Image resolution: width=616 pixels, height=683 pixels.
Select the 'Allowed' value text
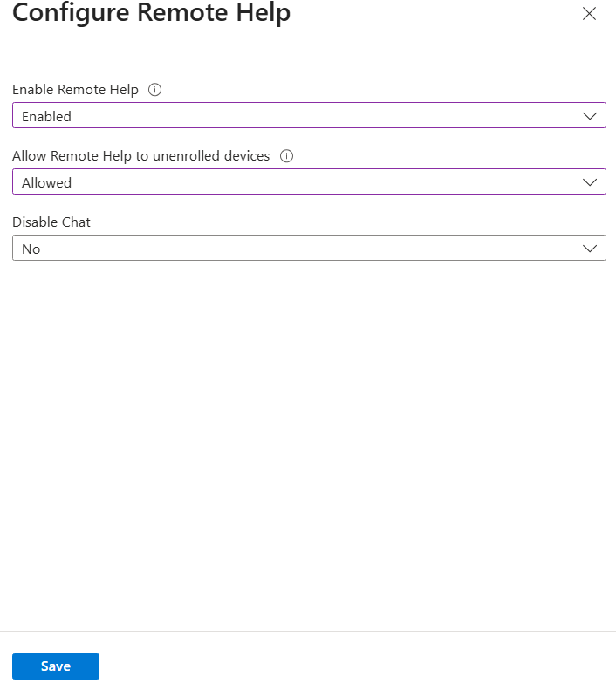[x=46, y=182]
